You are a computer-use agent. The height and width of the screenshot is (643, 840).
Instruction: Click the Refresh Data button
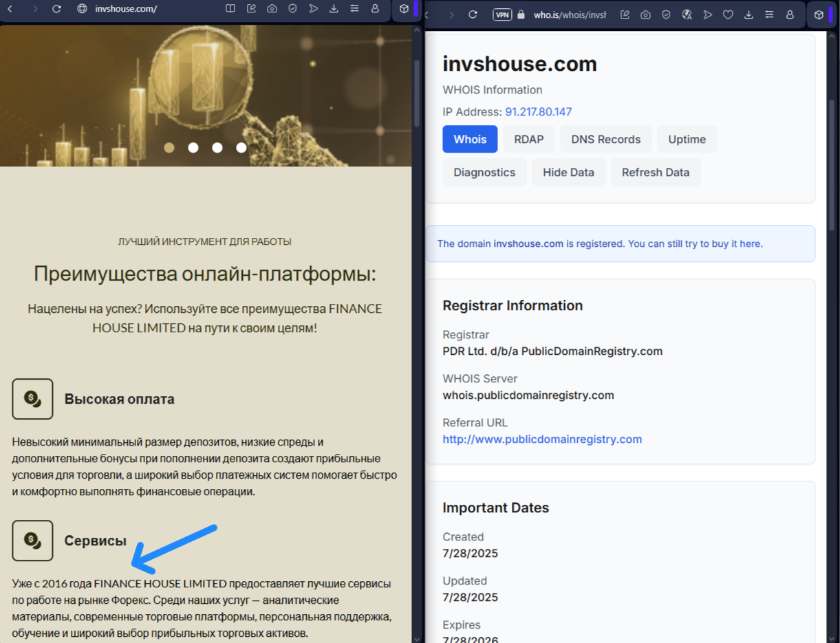pos(656,172)
